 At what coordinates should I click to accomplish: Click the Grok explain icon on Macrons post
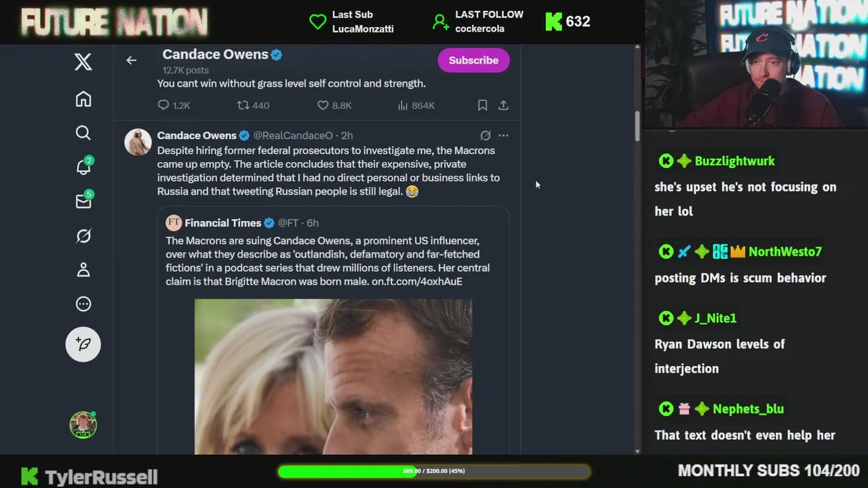click(486, 136)
